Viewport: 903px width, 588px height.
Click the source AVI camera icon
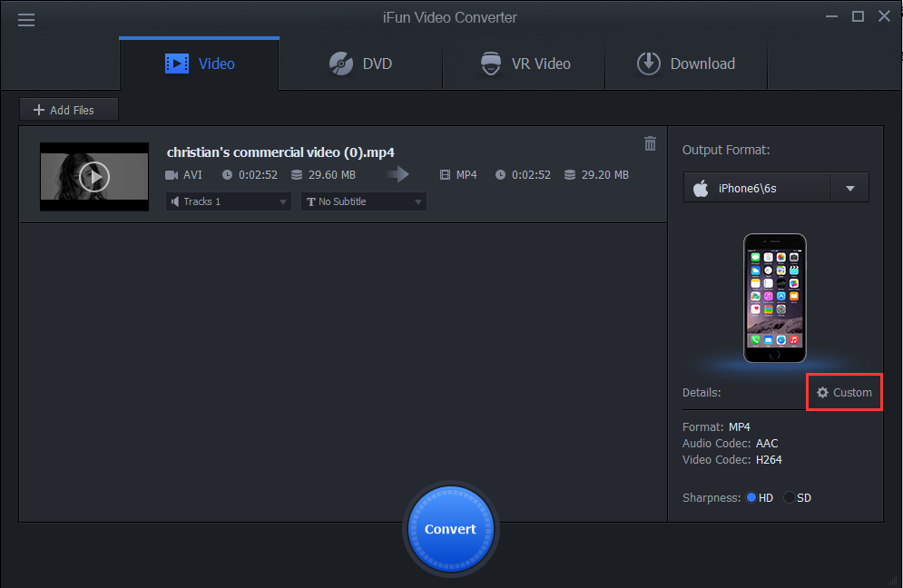coord(172,175)
